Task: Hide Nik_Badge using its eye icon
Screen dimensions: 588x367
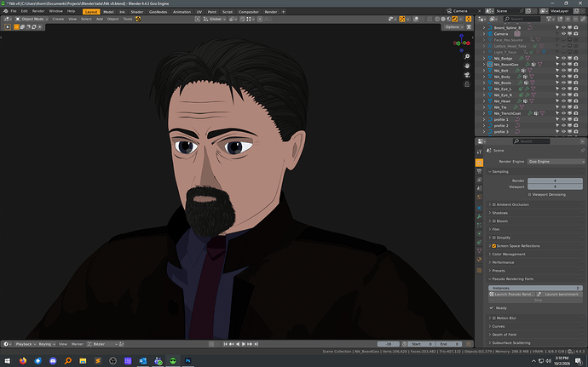Action: [x=563, y=59]
